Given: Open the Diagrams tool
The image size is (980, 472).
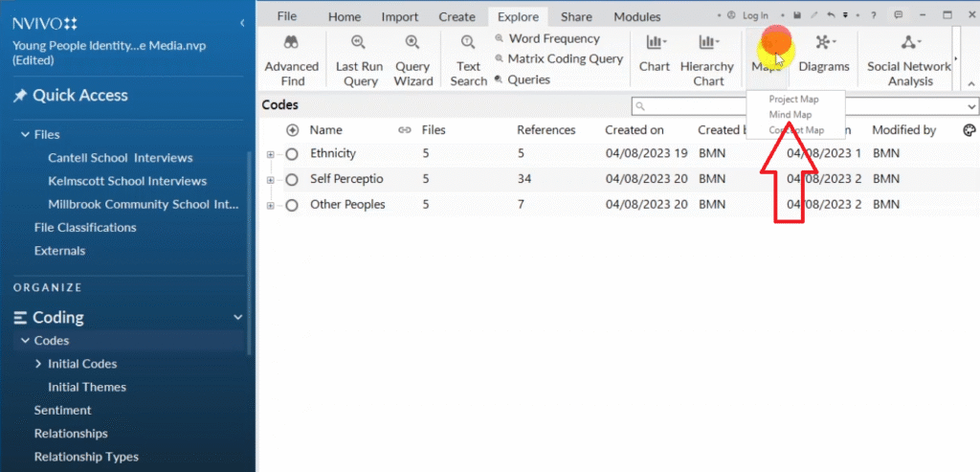Looking at the screenshot, I should 823,43.
